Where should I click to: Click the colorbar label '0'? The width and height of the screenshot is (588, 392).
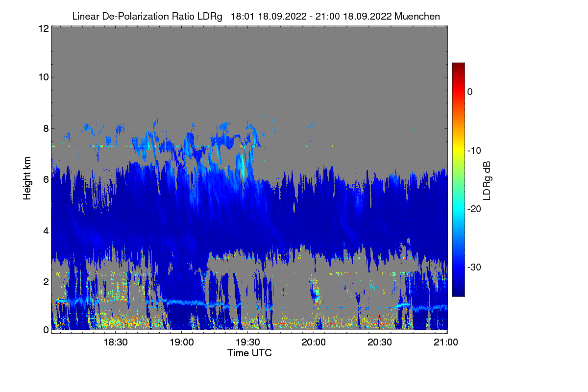point(470,92)
